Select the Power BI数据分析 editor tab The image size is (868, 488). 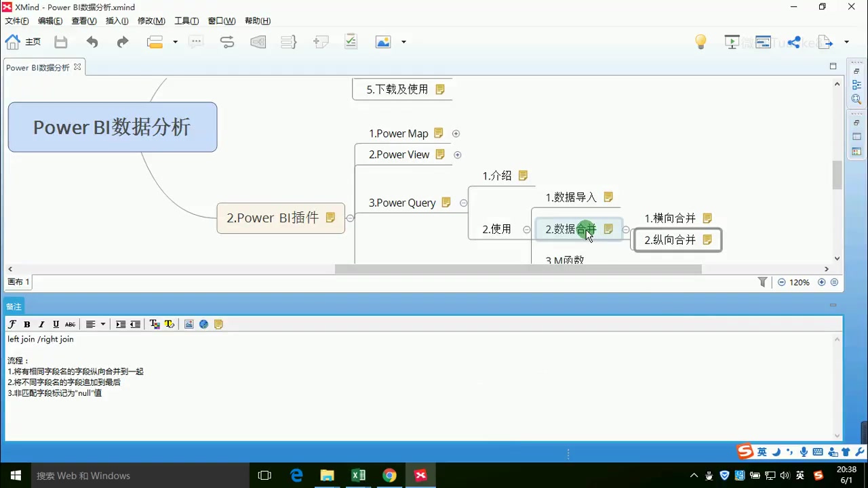pos(38,67)
